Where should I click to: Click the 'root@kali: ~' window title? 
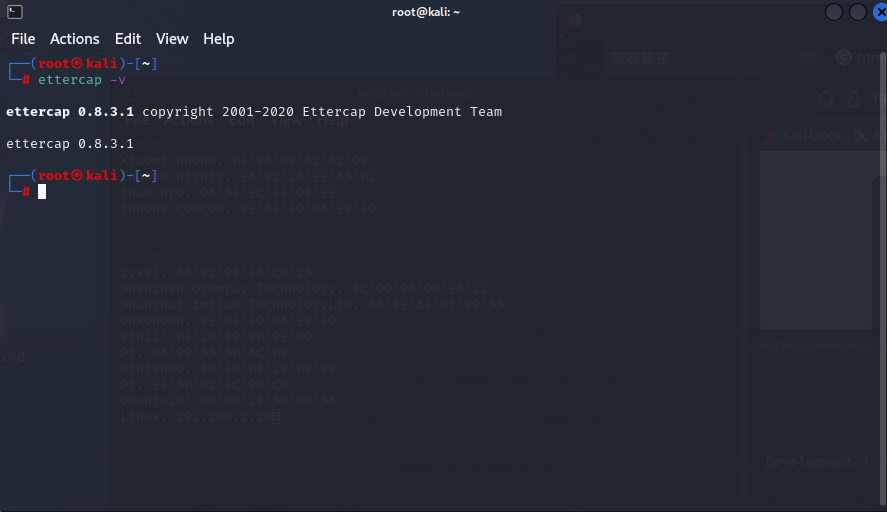426,12
